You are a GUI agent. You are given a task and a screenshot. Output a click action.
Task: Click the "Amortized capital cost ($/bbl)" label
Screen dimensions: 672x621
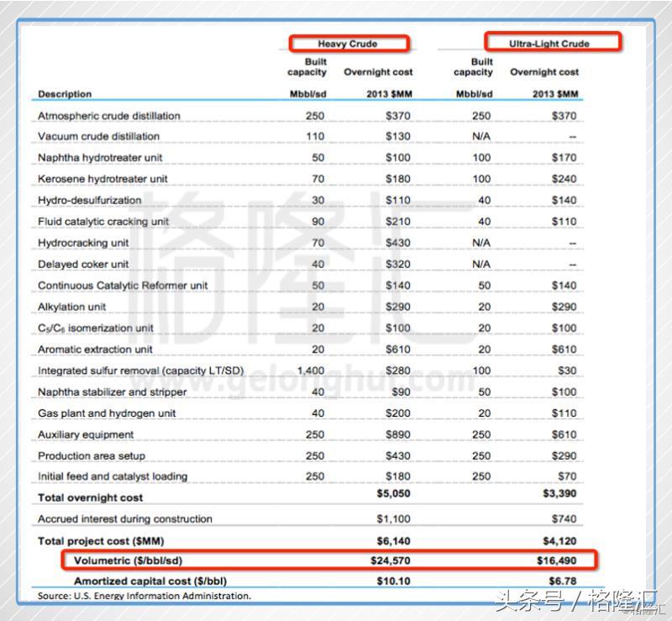pos(150,582)
